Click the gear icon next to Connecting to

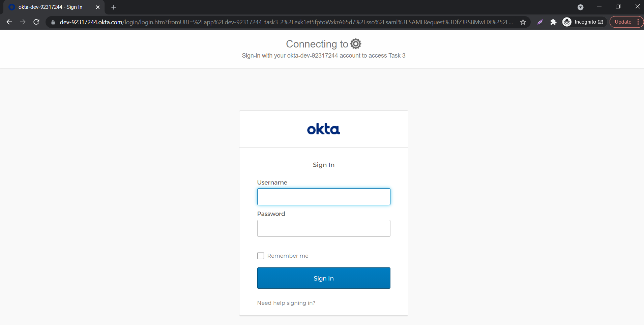point(355,43)
